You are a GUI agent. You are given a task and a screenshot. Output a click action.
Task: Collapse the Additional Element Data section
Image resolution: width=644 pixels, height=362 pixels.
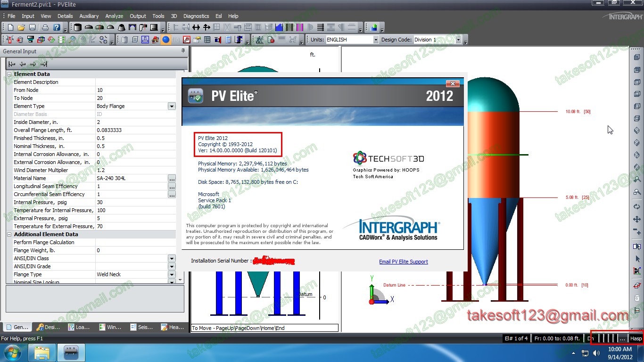click(x=9, y=234)
